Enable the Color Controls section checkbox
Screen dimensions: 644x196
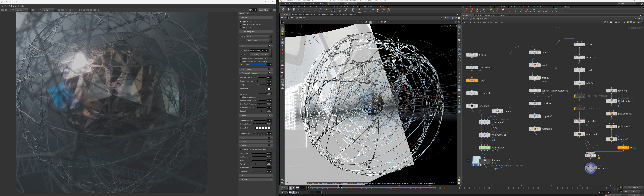(x=269, y=69)
